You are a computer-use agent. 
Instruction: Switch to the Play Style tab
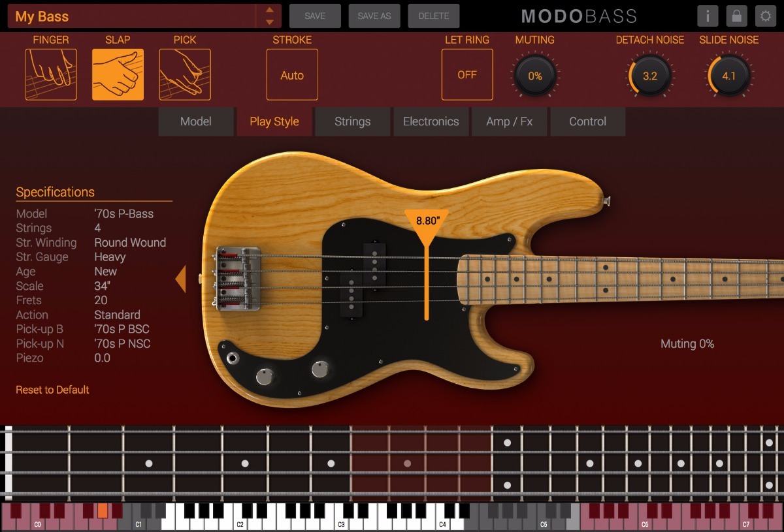(274, 121)
